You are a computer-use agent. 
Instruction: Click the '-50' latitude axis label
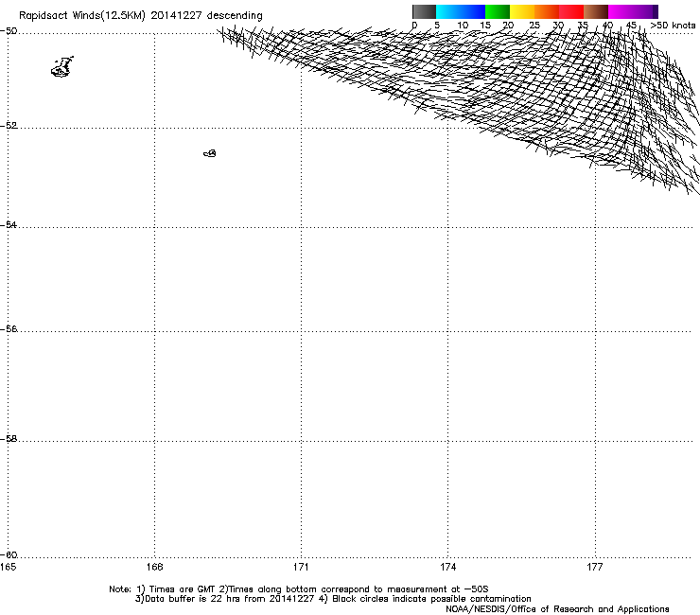tap(9, 31)
